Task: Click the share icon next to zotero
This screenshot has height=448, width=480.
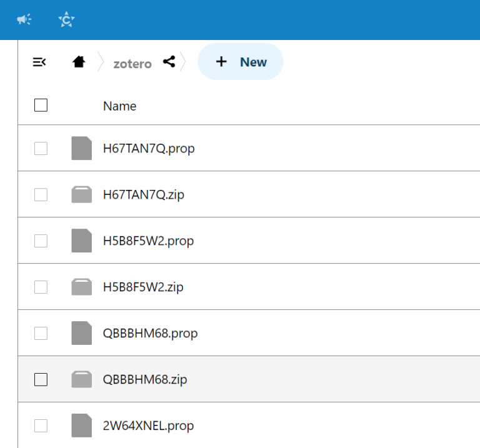Action: coord(169,62)
